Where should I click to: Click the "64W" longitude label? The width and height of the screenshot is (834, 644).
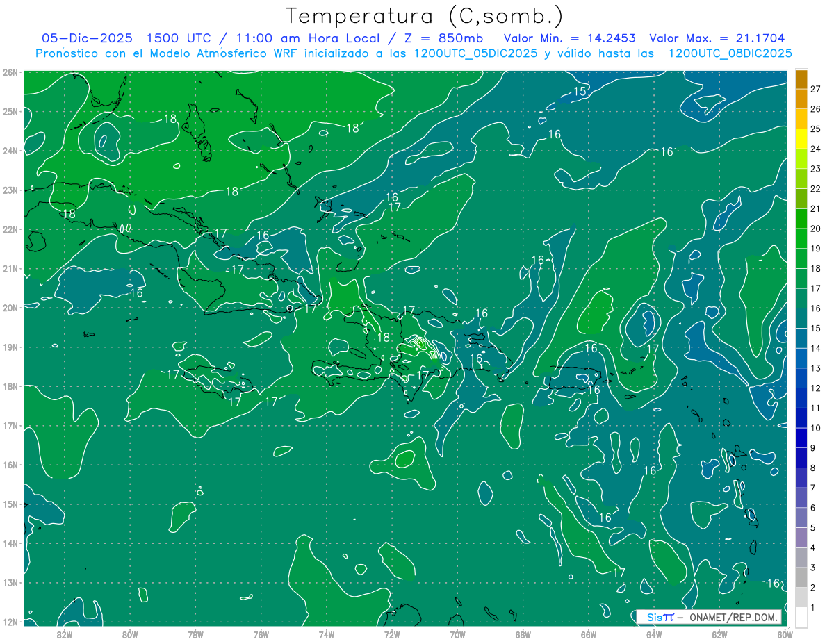(x=654, y=634)
